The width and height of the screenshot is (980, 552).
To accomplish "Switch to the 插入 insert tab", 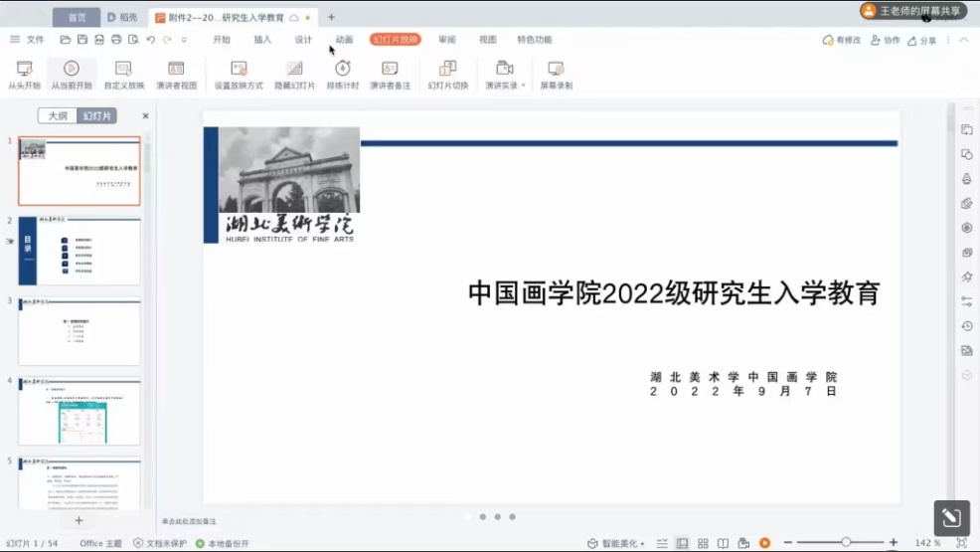I will [262, 40].
